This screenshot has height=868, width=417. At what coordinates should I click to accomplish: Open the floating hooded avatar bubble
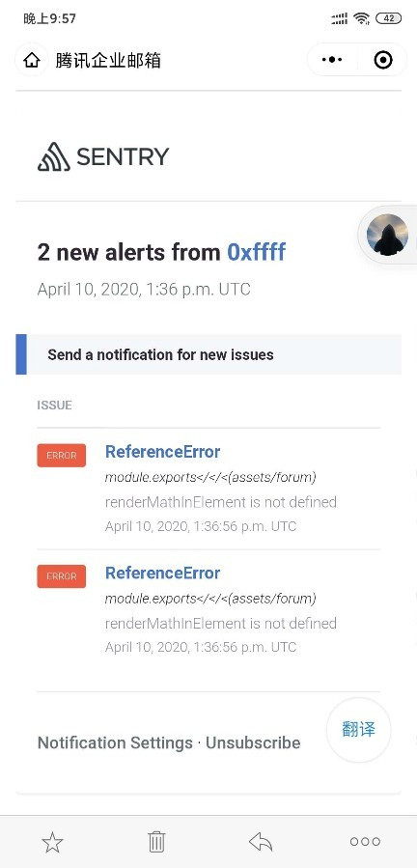[x=387, y=235]
